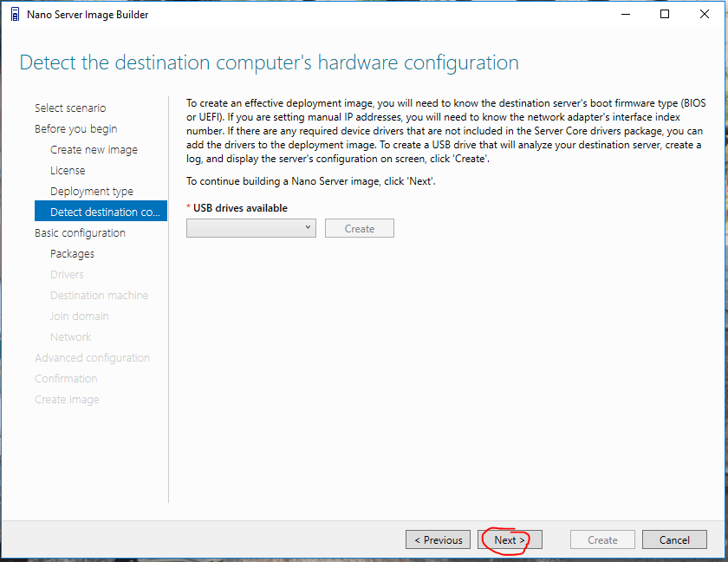Select the Deployment type step

[x=92, y=192]
